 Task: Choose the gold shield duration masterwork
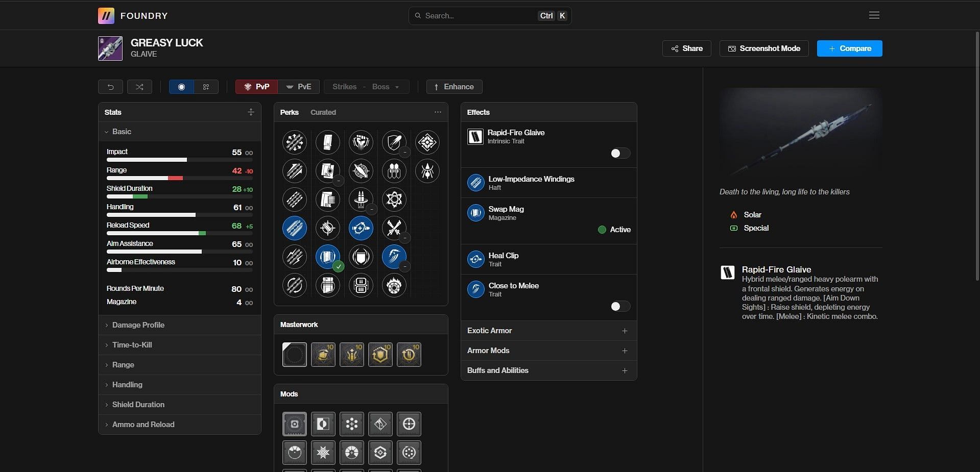tap(380, 355)
